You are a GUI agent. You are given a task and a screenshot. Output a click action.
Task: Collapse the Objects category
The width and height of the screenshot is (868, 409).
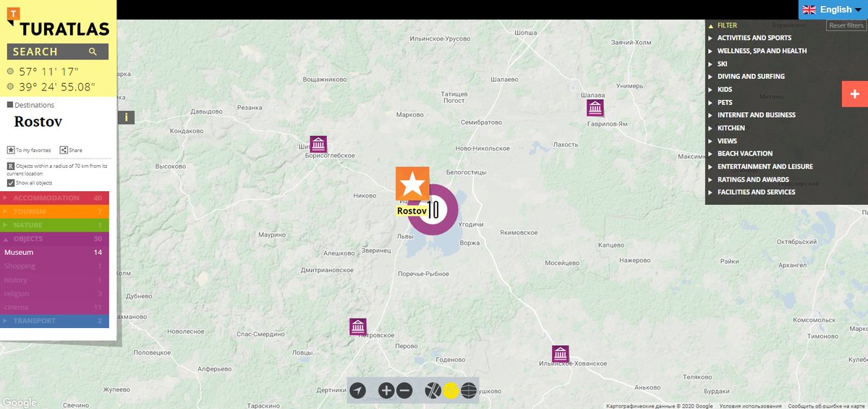pos(55,239)
